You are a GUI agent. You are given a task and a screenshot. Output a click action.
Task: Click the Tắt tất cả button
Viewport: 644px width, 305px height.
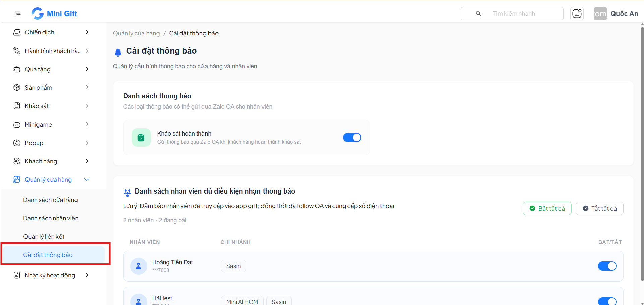pos(599,208)
